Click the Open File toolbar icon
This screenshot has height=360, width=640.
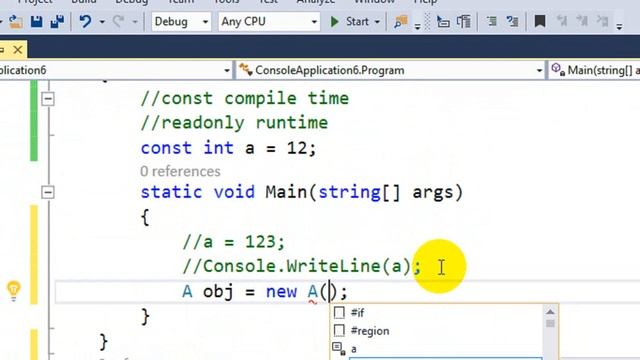coord(16,22)
